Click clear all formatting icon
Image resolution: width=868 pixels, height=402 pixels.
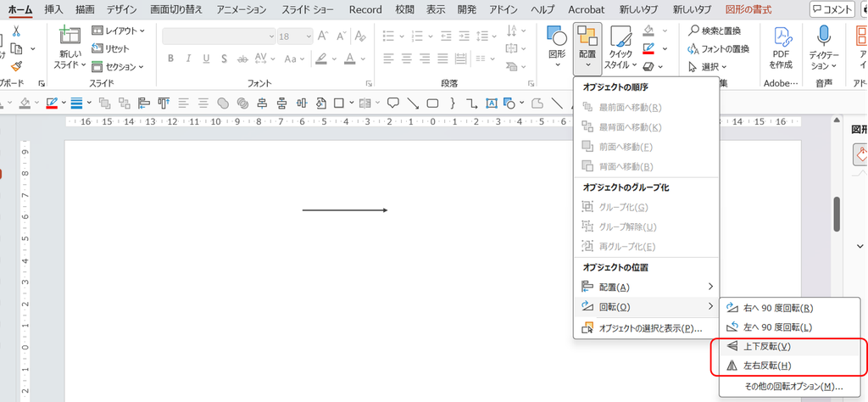tap(360, 36)
